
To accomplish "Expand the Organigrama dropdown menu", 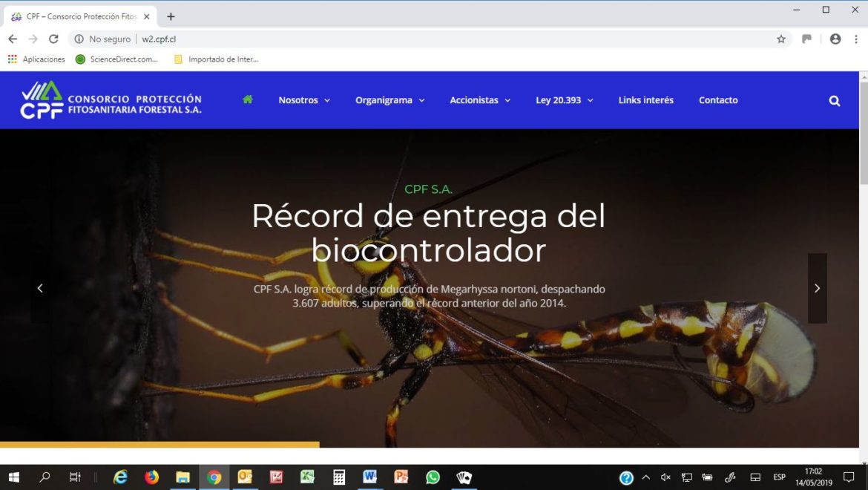I will (x=389, y=100).
